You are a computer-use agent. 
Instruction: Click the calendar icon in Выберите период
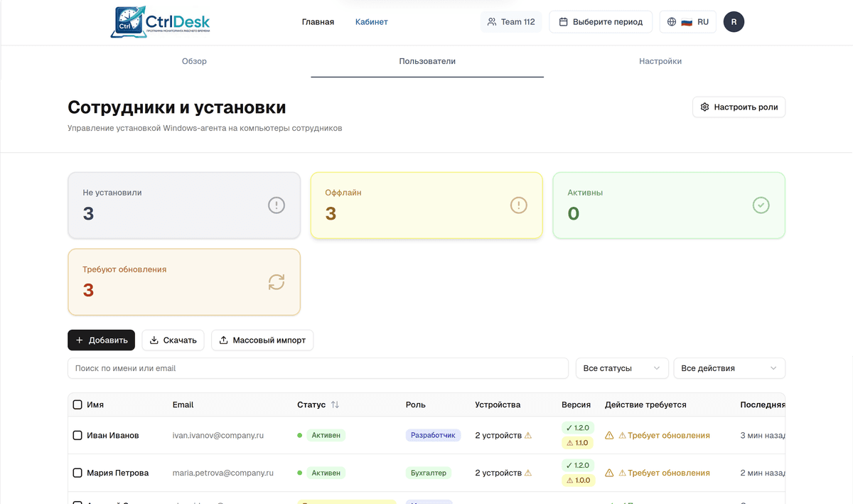point(562,21)
